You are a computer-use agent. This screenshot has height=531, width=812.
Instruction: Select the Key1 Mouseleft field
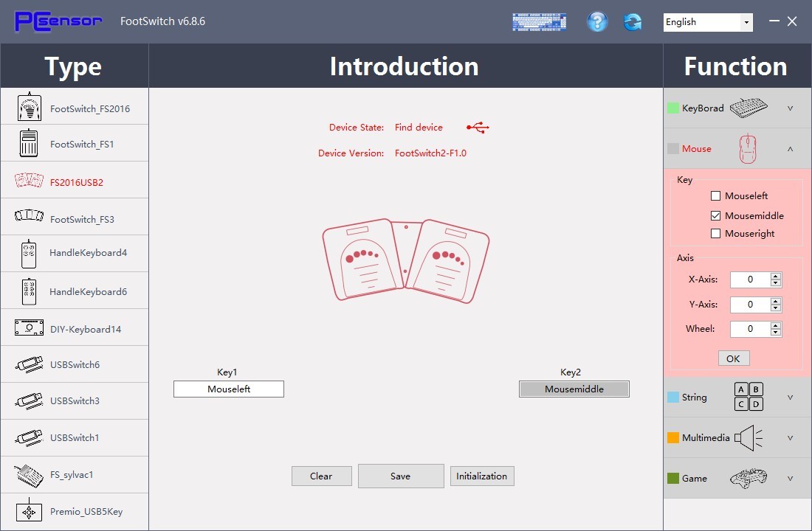coord(229,389)
